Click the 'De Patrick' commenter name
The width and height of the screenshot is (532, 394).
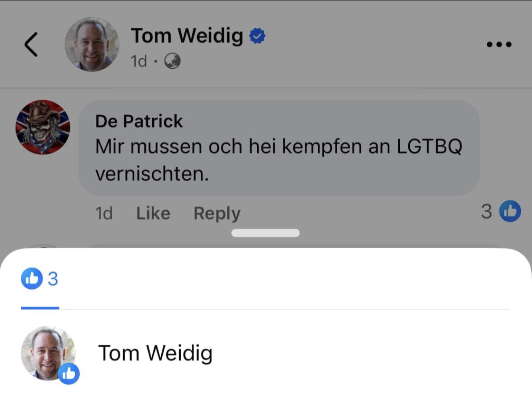[x=139, y=121]
